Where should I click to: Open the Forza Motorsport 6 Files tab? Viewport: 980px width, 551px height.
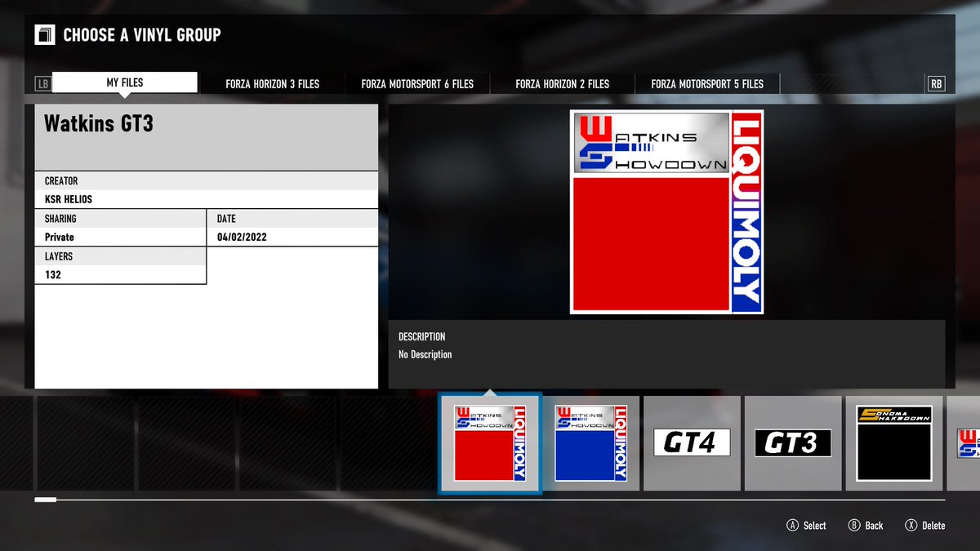point(417,83)
